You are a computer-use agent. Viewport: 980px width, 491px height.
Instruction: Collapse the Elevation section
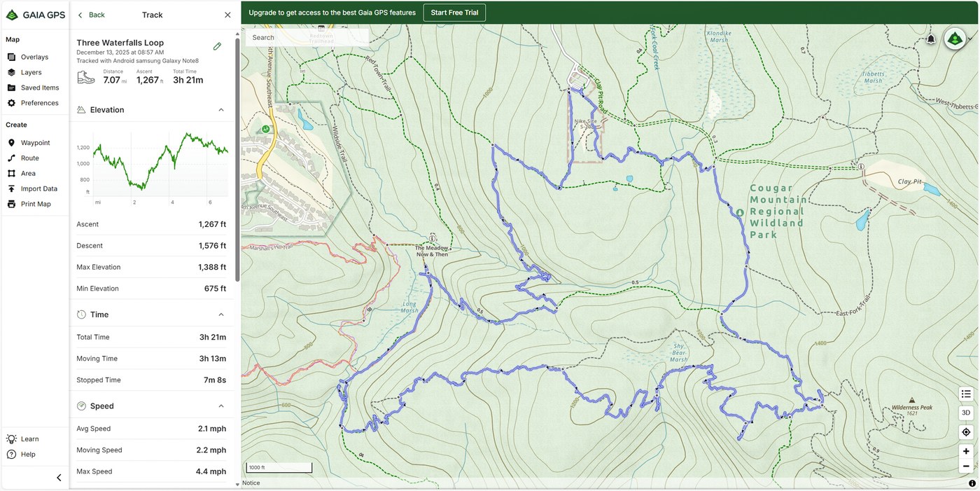pos(221,110)
